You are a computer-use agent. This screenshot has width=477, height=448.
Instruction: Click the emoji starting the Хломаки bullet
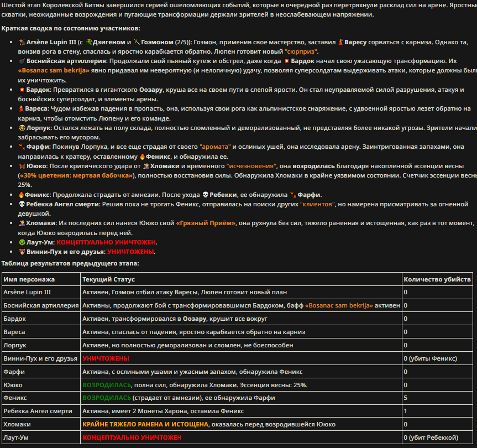(x=22, y=223)
